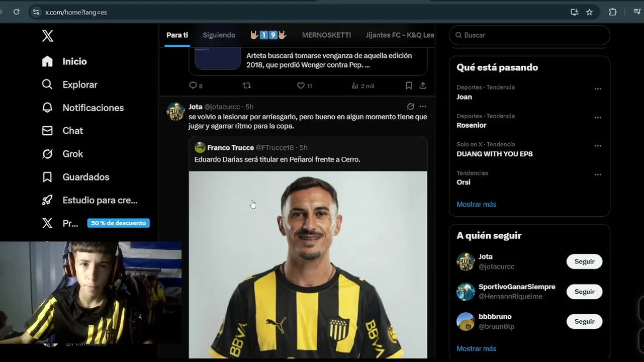This screenshot has height=362, width=644.
Task: Open options for the Joan trend
Action: click(x=598, y=88)
